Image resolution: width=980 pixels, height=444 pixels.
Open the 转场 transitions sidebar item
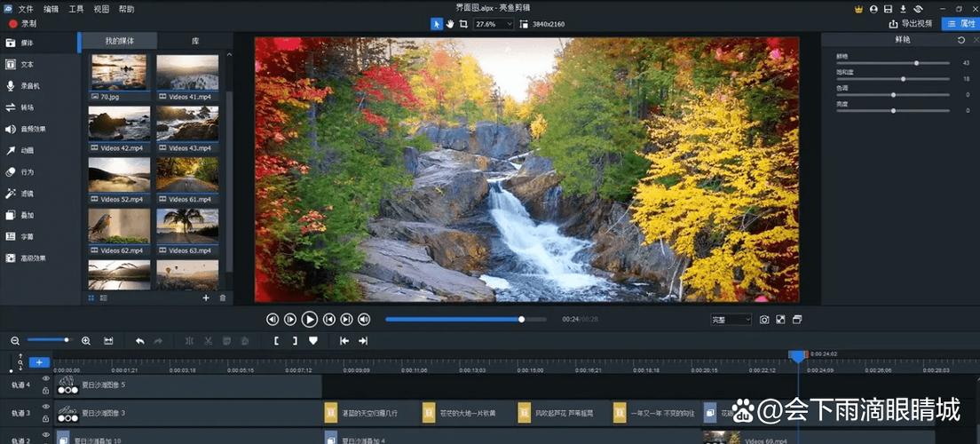click(27, 107)
